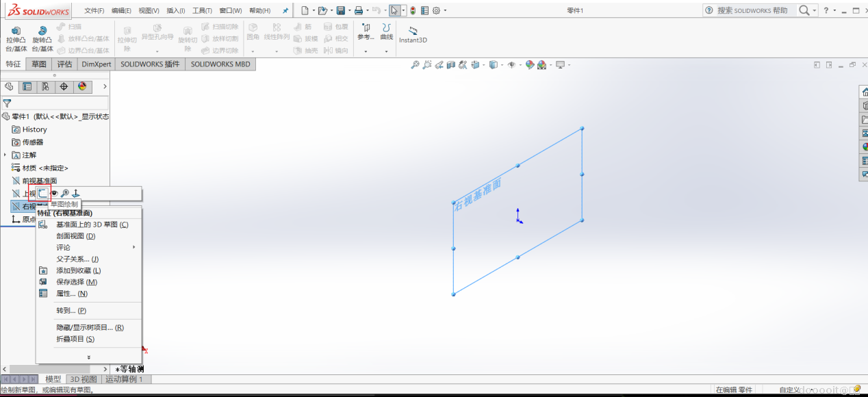
Task: Click the Rebuild traffic light icon
Action: pyautogui.click(x=413, y=10)
